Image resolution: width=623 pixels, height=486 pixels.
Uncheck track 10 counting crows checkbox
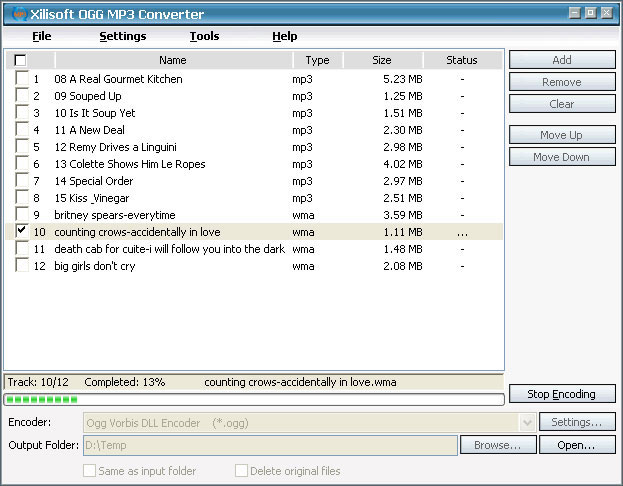pos(22,232)
